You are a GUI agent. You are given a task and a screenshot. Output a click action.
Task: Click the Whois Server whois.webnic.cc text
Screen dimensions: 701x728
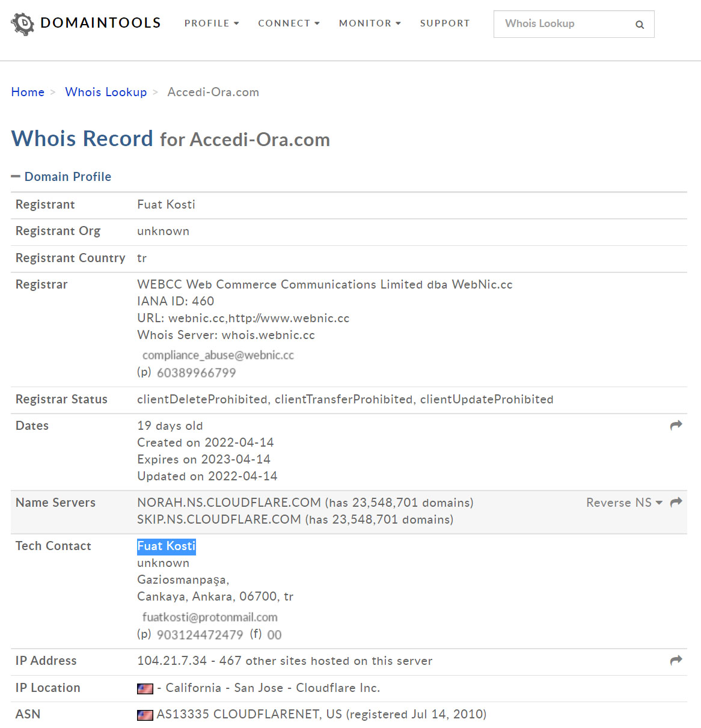click(x=226, y=335)
